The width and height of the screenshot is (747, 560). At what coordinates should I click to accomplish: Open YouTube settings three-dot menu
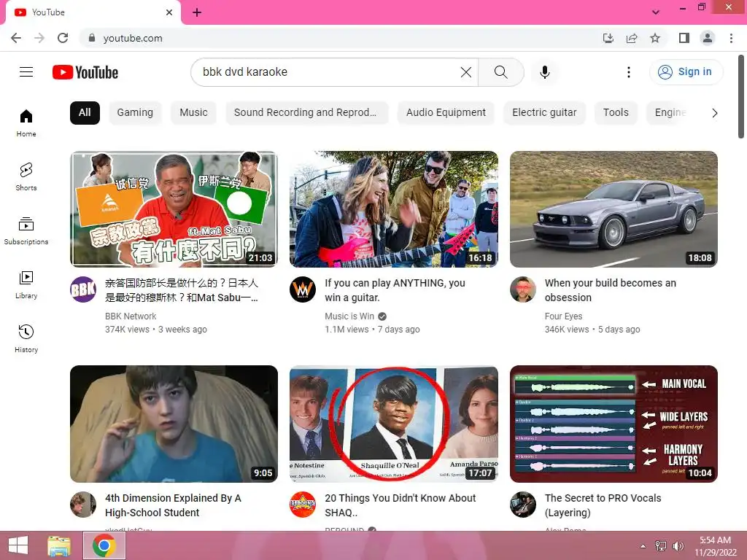tap(628, 72)
